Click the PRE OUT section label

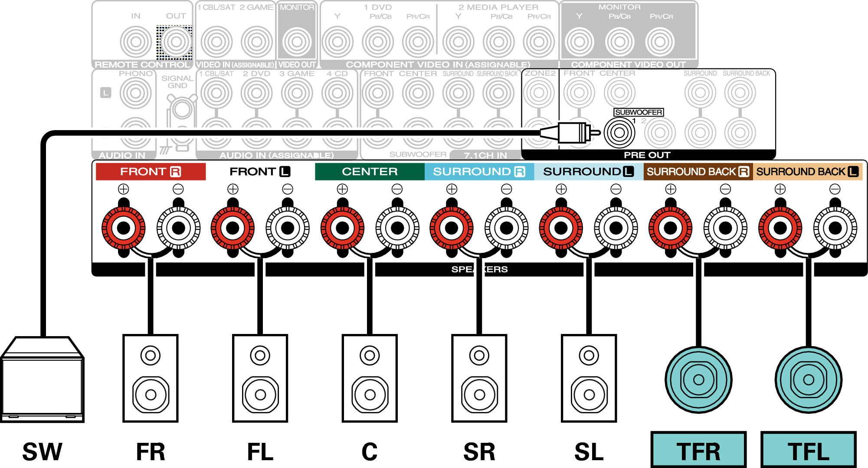point(647,155)
